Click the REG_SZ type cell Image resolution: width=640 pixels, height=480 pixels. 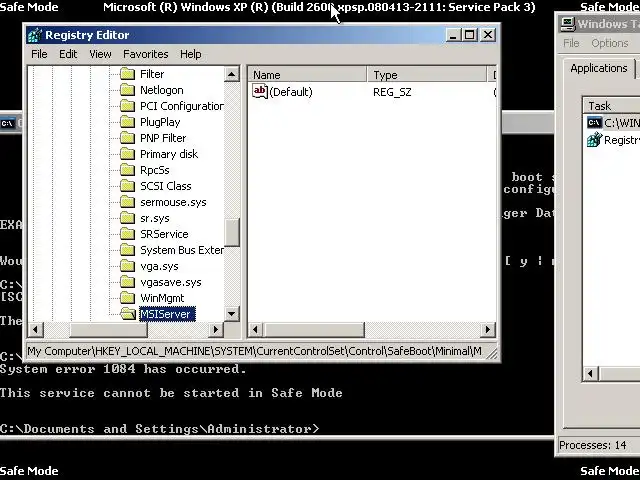[392, 92]
